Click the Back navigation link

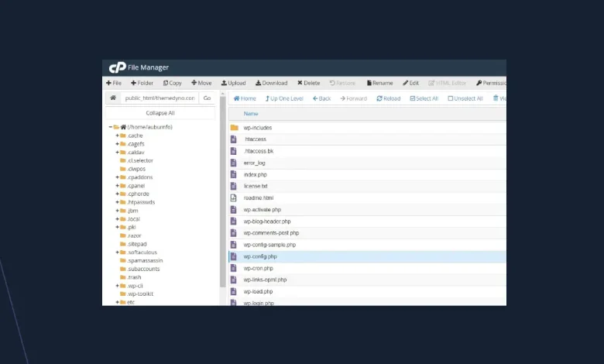click(x=321, y=98)
